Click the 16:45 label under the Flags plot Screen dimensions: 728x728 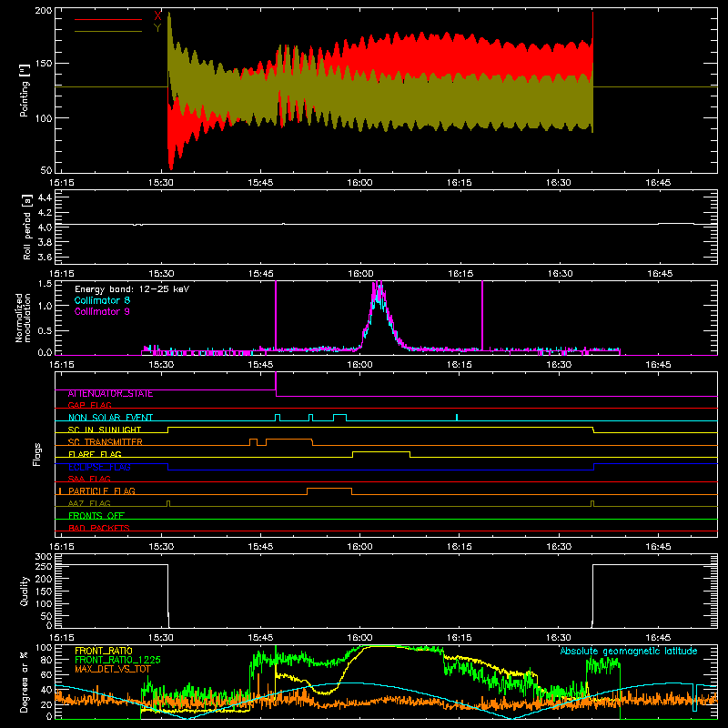point(658,547)
